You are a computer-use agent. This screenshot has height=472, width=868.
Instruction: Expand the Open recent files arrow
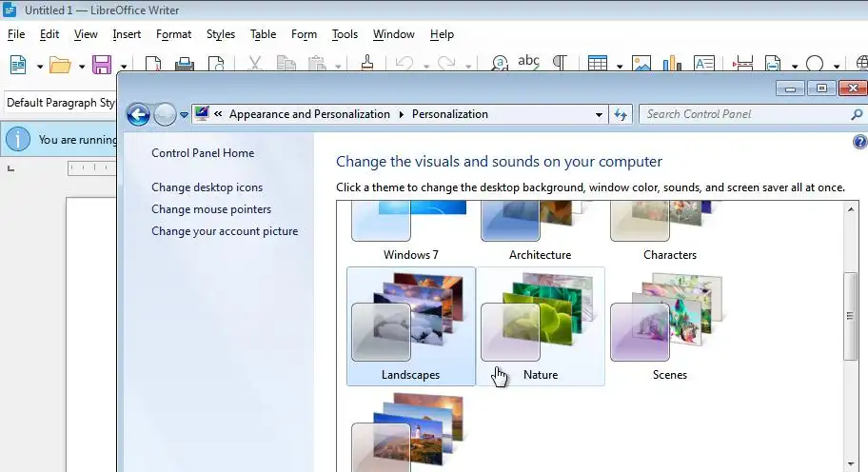click(82, 67)
